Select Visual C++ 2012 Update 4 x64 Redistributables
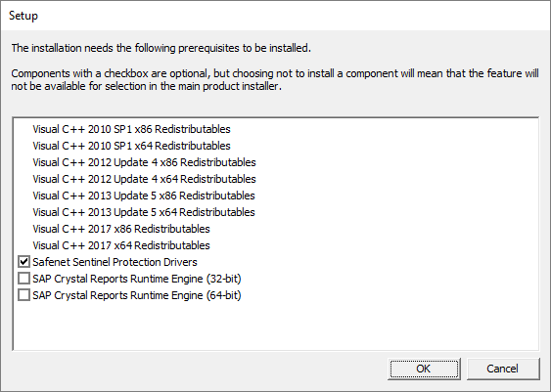This screenshot has width=551, height=392. (x=144, y=179)
